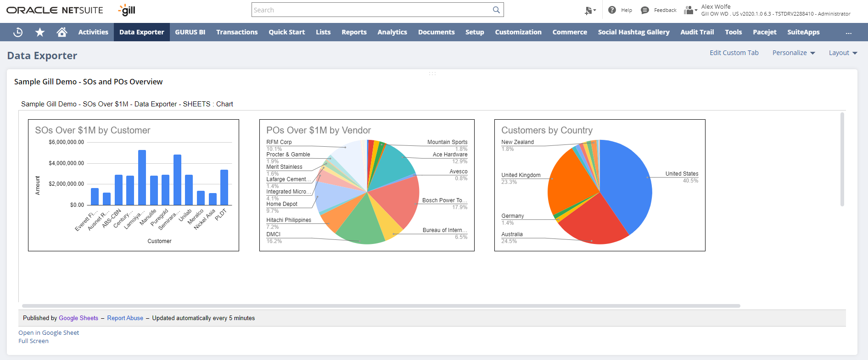Expand the Personalize dropdown
Screen dimensions: 868x360
click(794, 53)
